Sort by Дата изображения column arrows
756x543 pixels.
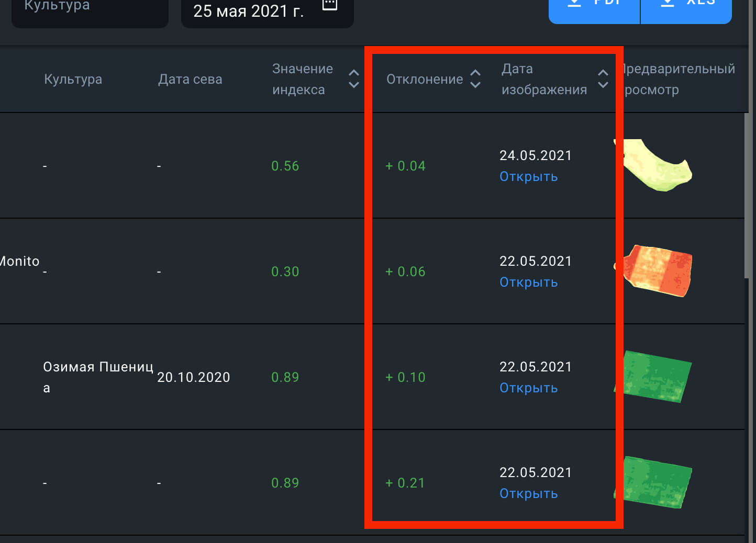click(x=603, y=79)
